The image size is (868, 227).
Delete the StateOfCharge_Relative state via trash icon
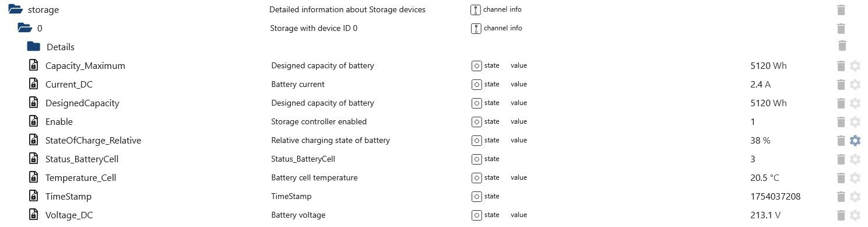[841, 141]
